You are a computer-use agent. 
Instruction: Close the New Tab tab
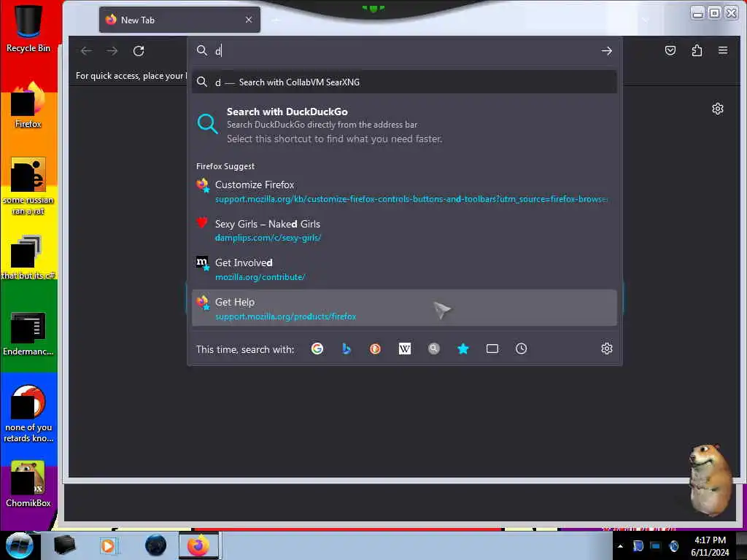(x=249, y=20)
